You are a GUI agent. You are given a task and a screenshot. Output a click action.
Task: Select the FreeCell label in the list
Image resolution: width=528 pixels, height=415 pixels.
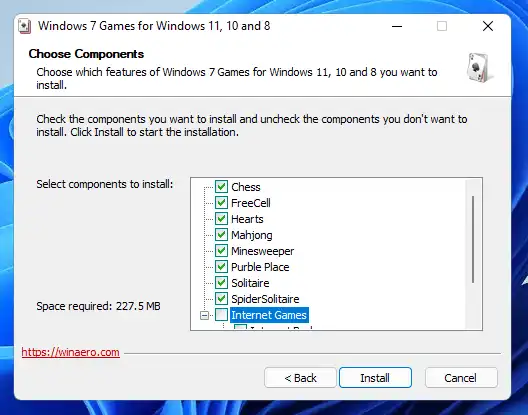[x=251, y=203]
